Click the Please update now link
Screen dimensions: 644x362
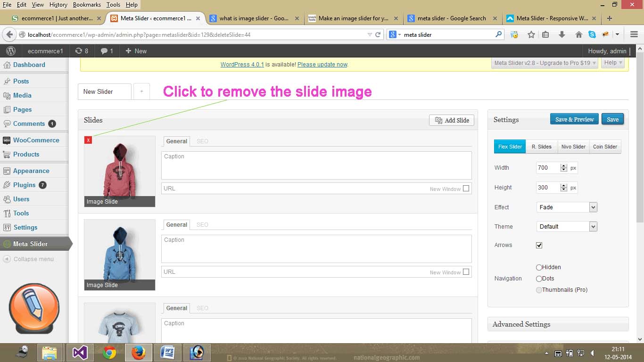(322, 65)
